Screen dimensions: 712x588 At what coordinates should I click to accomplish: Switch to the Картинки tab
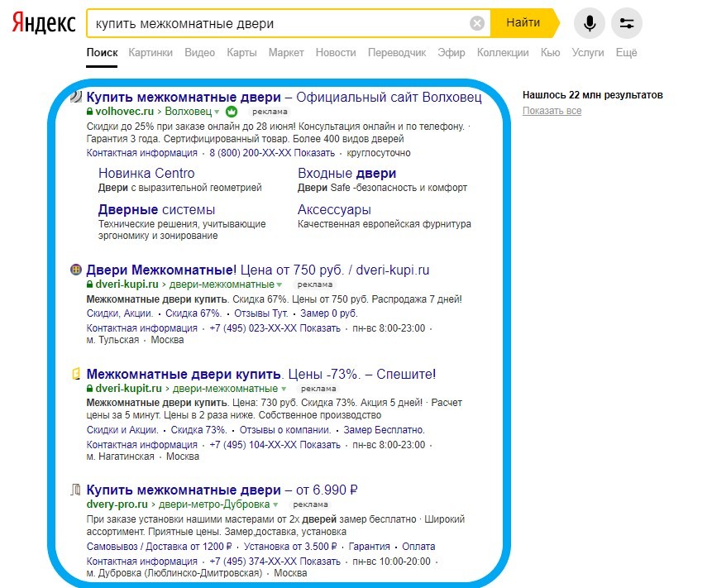tap(151, 53)
